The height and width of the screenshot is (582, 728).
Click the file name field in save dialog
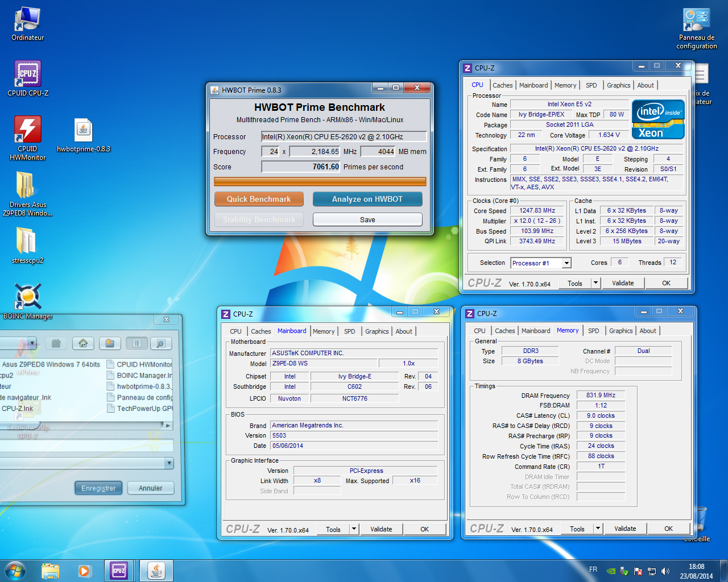point(86,445)
